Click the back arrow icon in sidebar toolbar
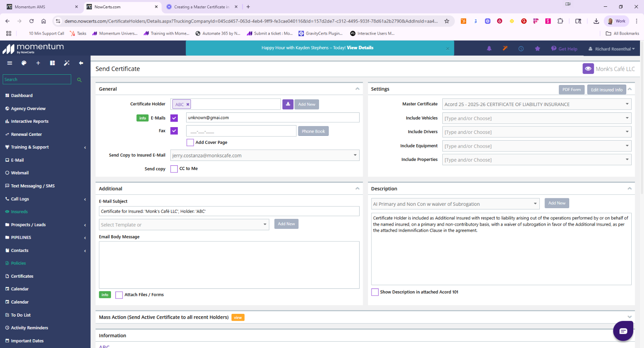Viewport: 644px width, 348px height. 81,63
